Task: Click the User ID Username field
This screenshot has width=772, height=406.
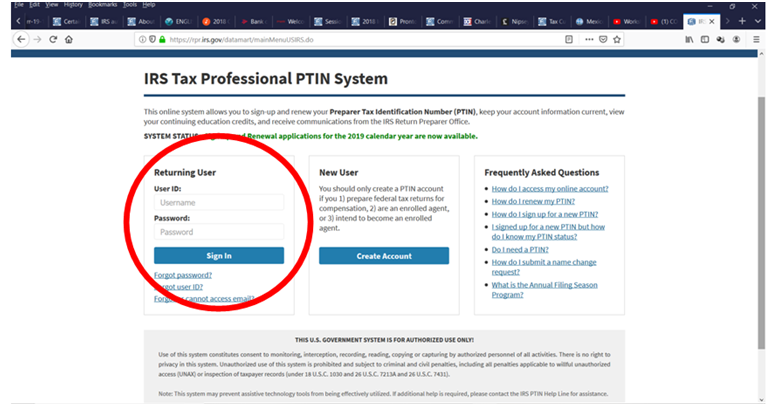Action: point(219,202)
